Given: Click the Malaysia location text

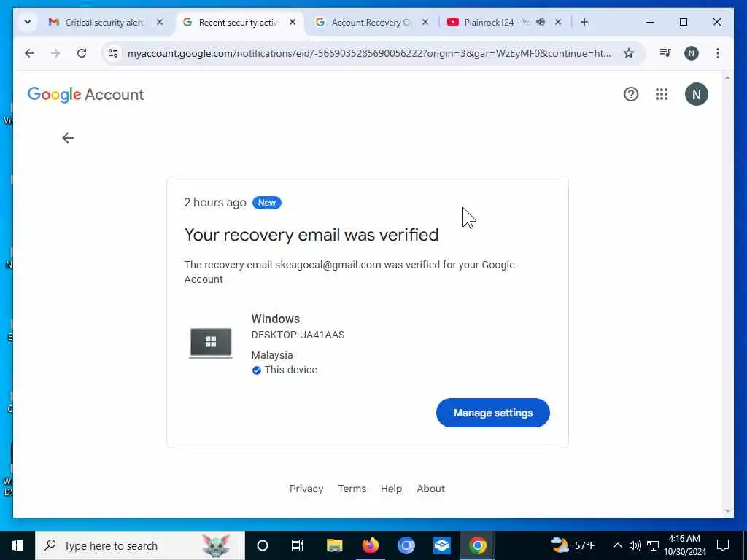Looking at the screenshot, I should (272, 355).
